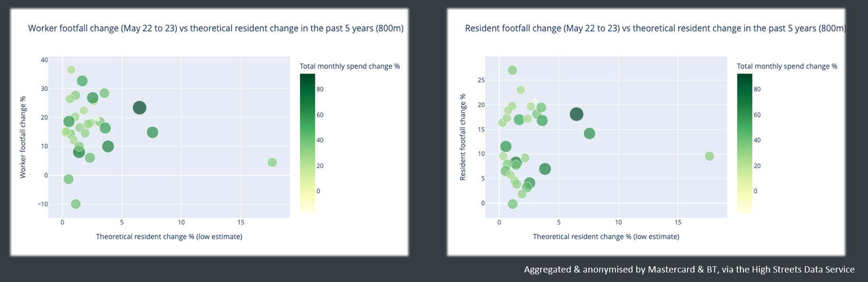Click the bubble at zero in resident chart
This screenshot has height=282, width=868.
512,204
